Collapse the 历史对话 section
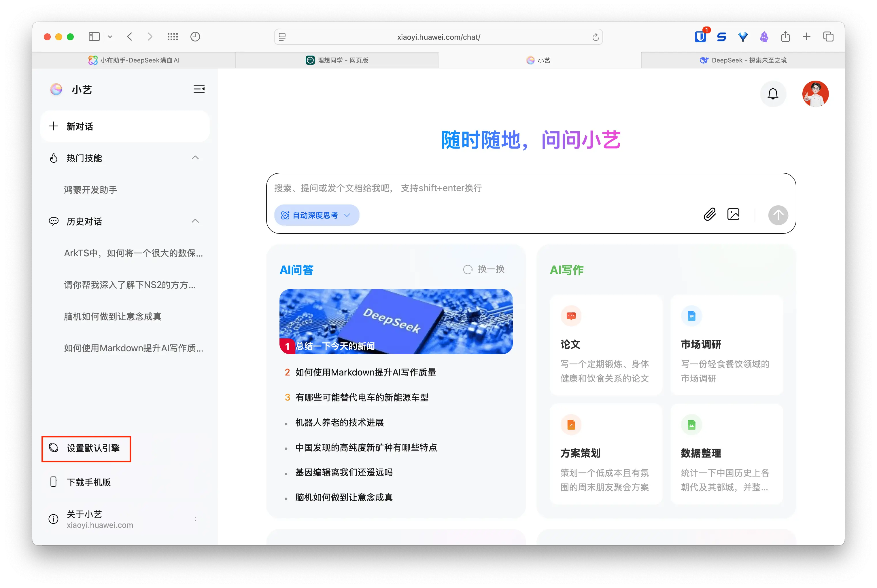Viewport: 877px width, 588px height. [x=195, y=221]
